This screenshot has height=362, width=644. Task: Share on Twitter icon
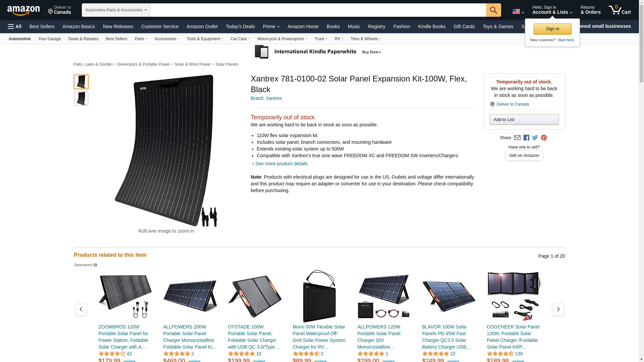click(x=535, y=138)
